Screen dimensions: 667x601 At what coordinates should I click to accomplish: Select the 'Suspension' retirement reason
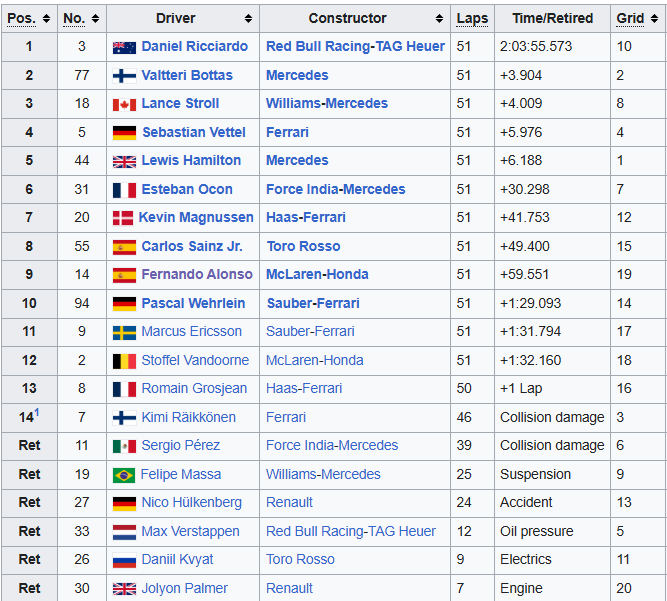pos(535,474)
